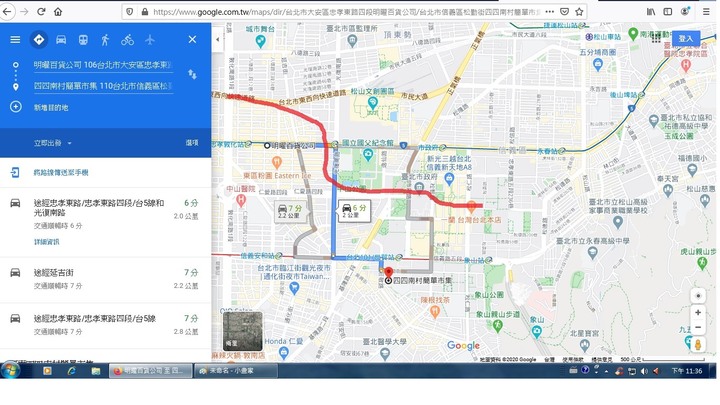Collapse the side panel arrow

[217, 39]
